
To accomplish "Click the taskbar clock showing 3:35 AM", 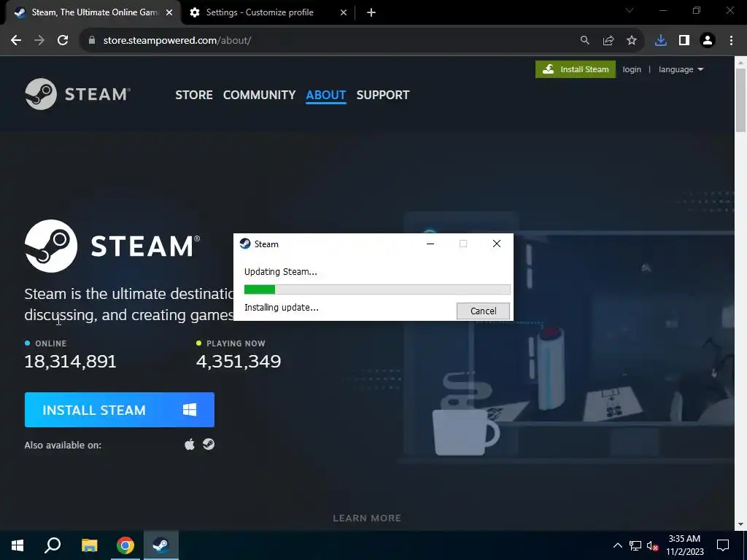I will coord(684,545).
